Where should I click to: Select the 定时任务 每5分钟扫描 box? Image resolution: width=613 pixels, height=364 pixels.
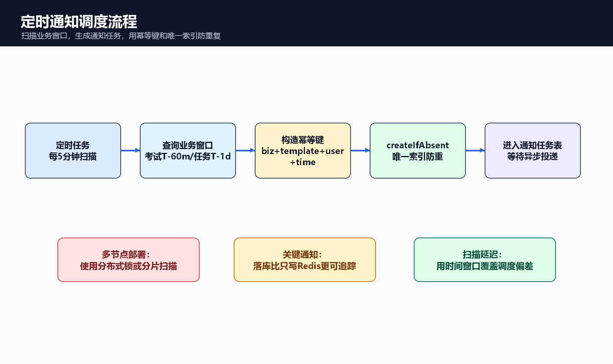coord(73,151)
